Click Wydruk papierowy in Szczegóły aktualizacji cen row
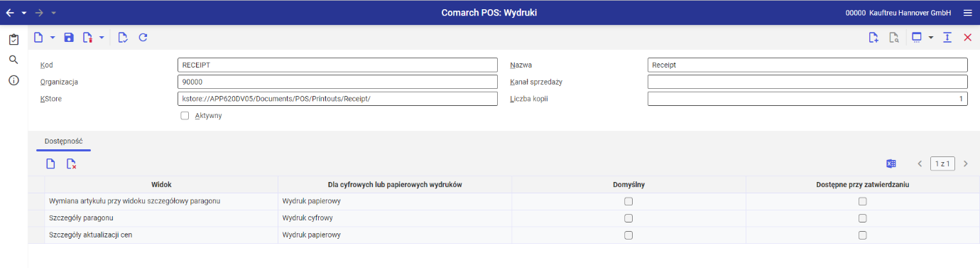This screenshot has width=980, height=268. click(x=395, y=235)
